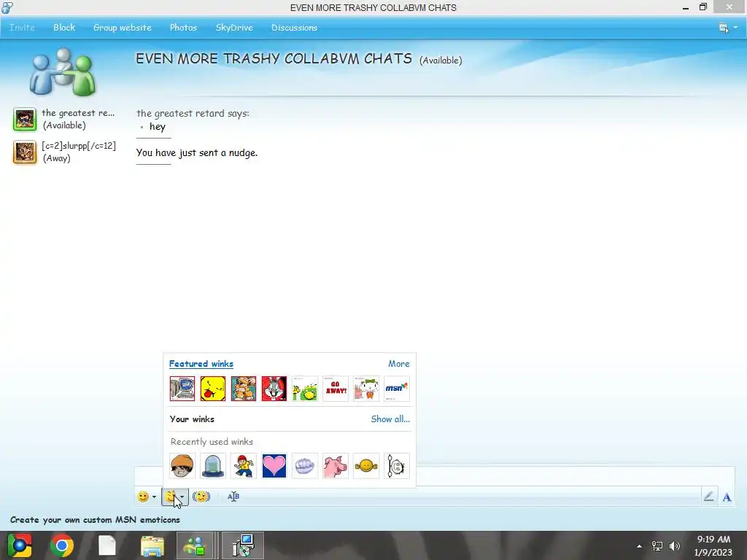Image resolution: width=747 pixels, height=560 pixels.
Task: Send the white kitty with green bow wink
Action: pyautogui.click(x=366, y=389)
